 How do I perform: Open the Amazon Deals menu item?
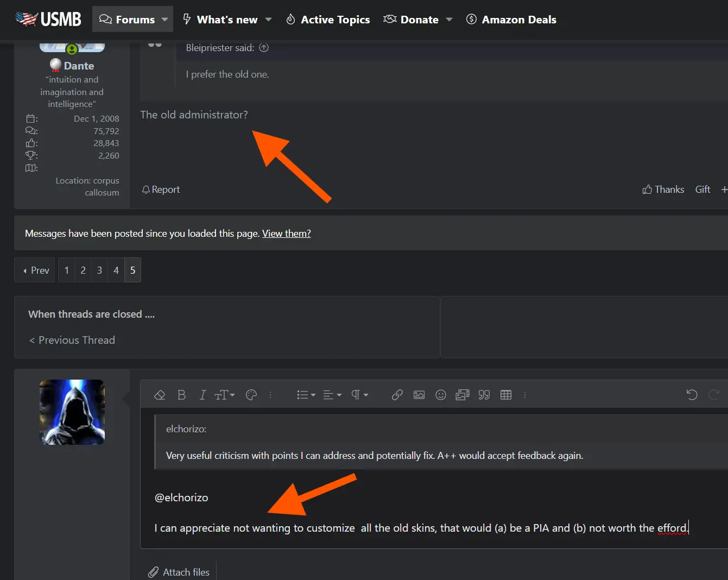point(511,20)
